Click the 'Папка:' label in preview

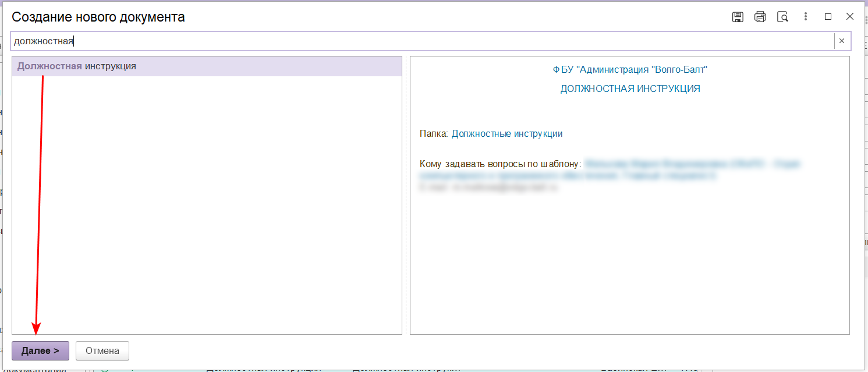click(x=434, y=133)
